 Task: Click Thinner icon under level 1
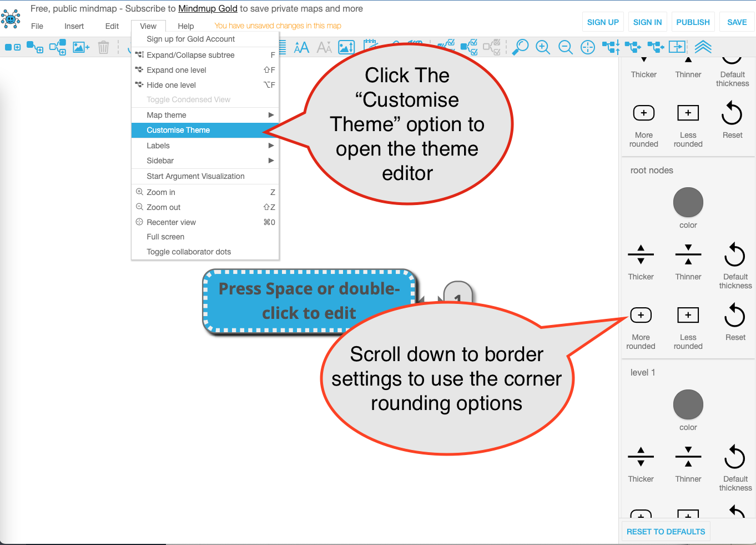point(688,457)
